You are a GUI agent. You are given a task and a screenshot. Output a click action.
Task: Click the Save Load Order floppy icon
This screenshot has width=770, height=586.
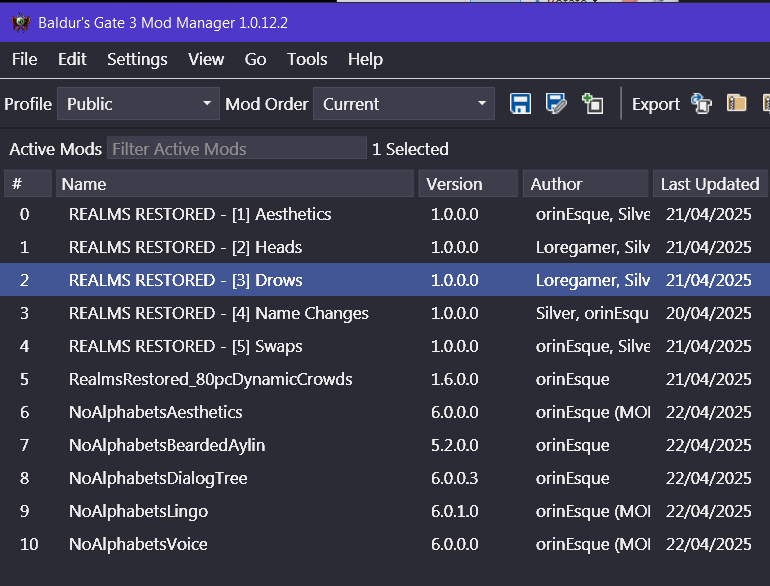(520, 104)
